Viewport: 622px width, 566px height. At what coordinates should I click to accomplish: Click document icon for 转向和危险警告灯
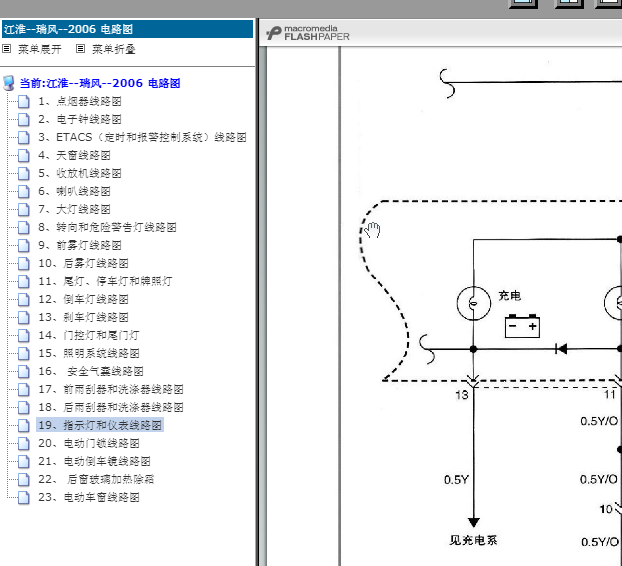pos(24,227)
